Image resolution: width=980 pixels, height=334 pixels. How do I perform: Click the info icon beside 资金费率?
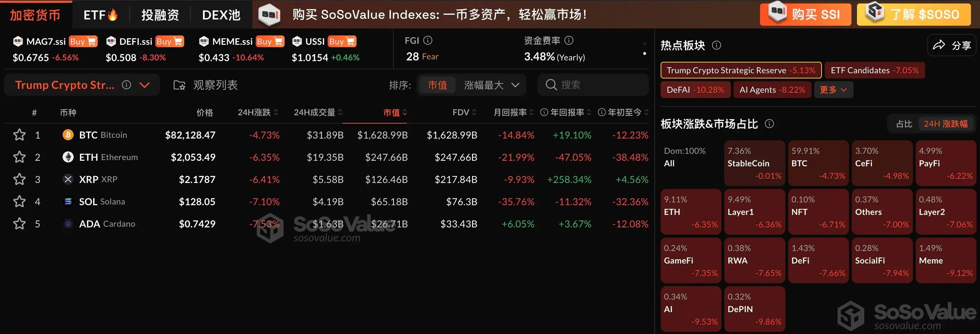pyautogui.click(x=569, y=40)
